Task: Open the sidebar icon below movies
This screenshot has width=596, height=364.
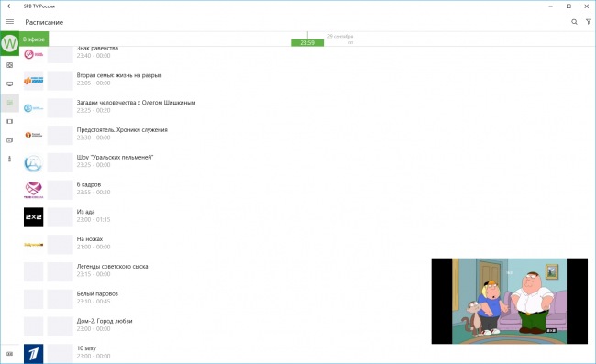Action: [x=10, y=140]
